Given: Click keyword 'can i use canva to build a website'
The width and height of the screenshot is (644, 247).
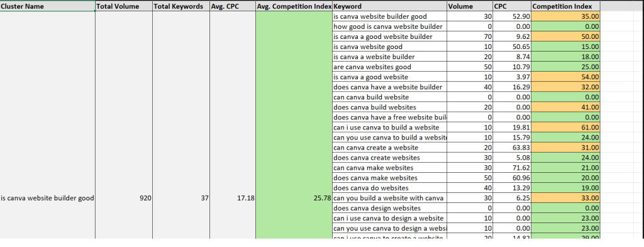Looking at the screenshot, I should [x=389, y=127].
